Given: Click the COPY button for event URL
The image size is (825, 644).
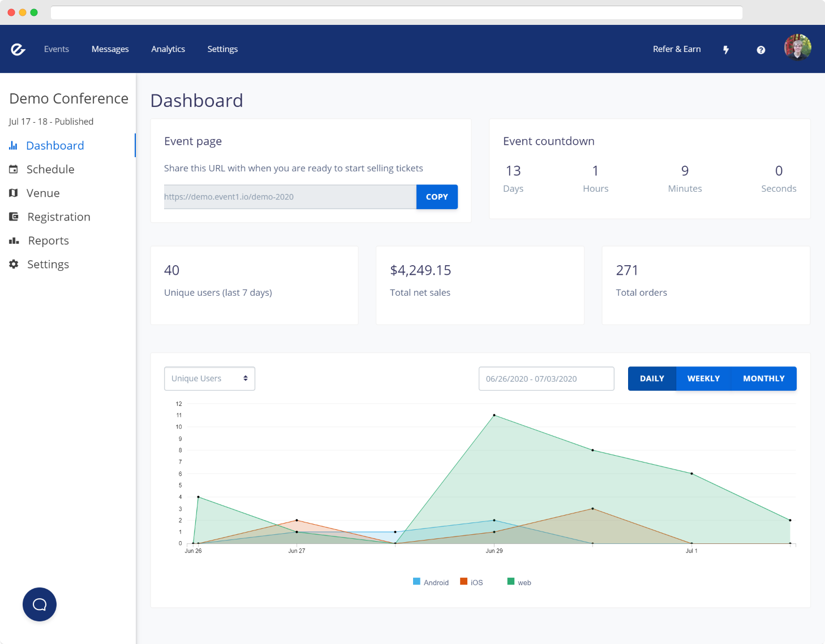Looking at the screenshot, I should tap(436, 197).
